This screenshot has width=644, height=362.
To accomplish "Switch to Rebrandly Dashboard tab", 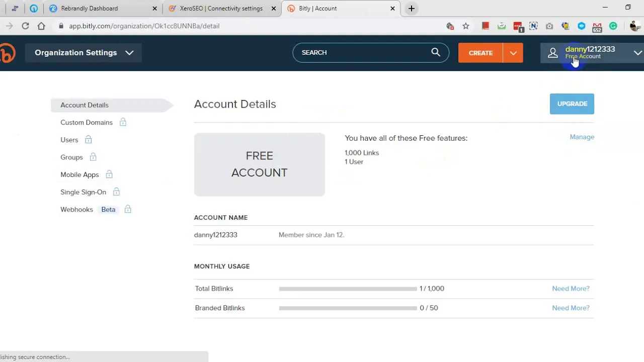I will click(103, 9).
